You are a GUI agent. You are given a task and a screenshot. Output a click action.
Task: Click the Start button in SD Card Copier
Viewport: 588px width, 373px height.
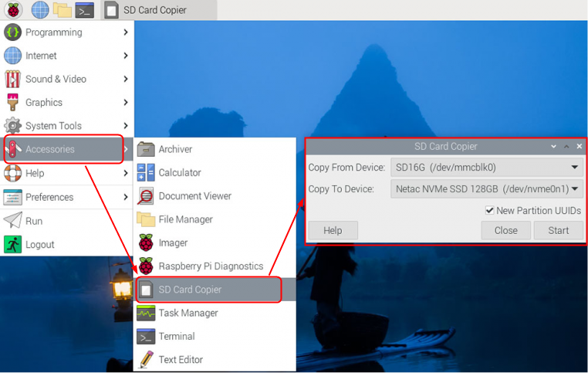(x=558, y=230)
